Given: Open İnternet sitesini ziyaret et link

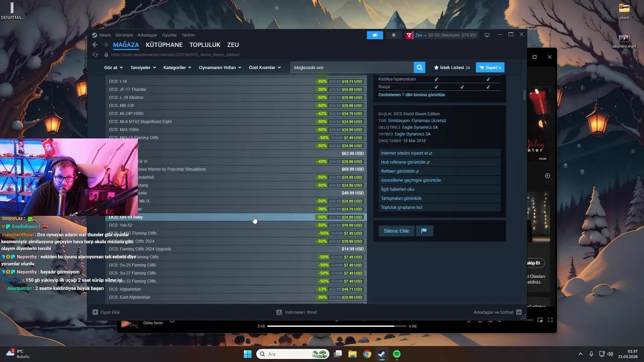Looking at the screenshot, I should point(406,153).
